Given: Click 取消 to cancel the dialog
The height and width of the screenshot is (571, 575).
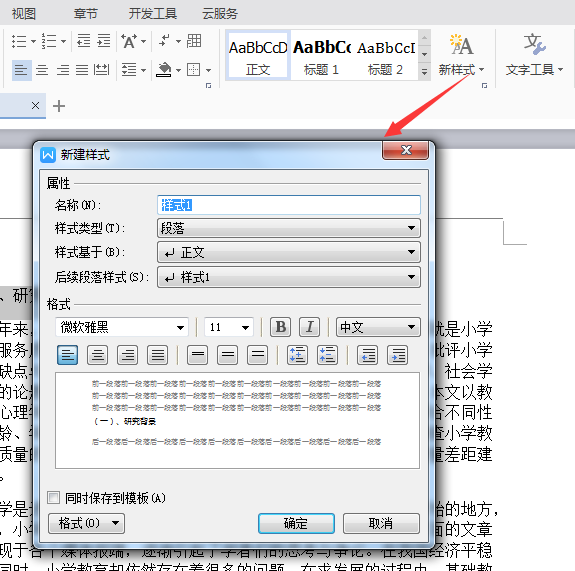Looking at the screenshot, I should (x=381, y=523).
